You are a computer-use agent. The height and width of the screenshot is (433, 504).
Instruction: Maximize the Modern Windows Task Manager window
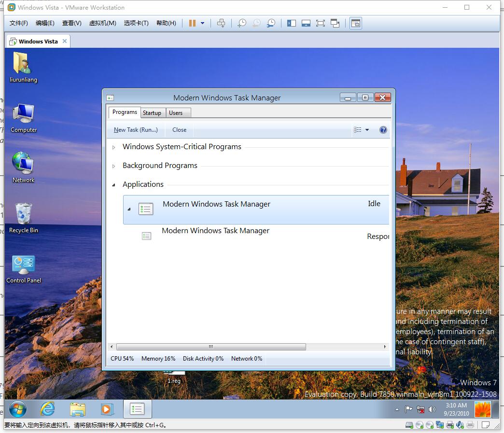click(365, 98)
